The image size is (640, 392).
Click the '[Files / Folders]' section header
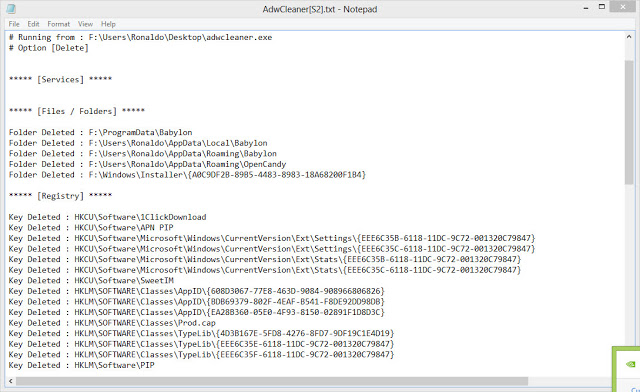[x=77, y=111]
